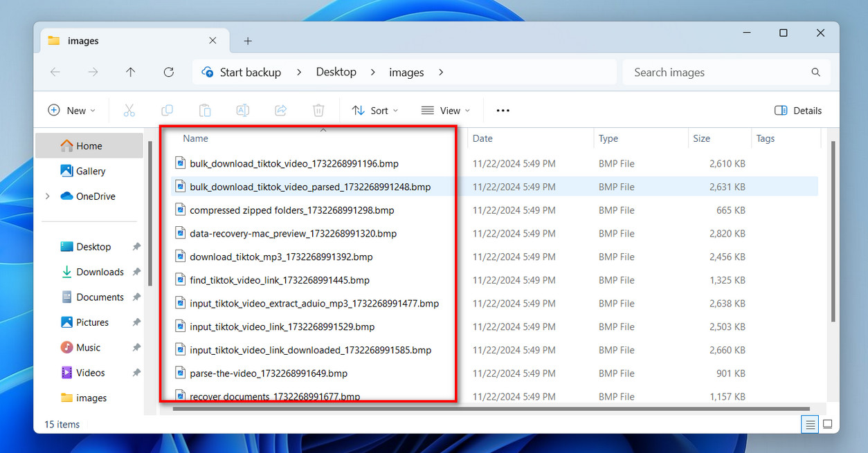Click pin icon next to Pictures

136,322
